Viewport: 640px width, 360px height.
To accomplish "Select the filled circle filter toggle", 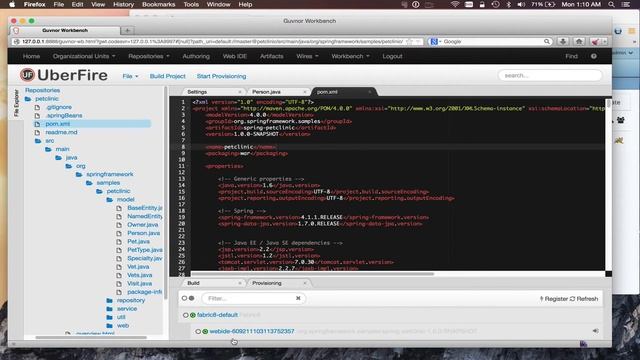I will [x=191, y=298].
